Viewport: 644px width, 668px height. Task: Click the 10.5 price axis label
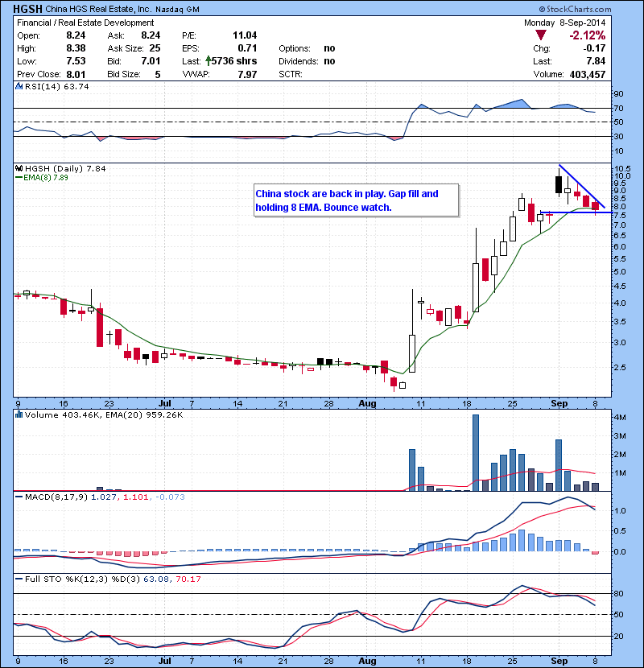click(621, 169)
